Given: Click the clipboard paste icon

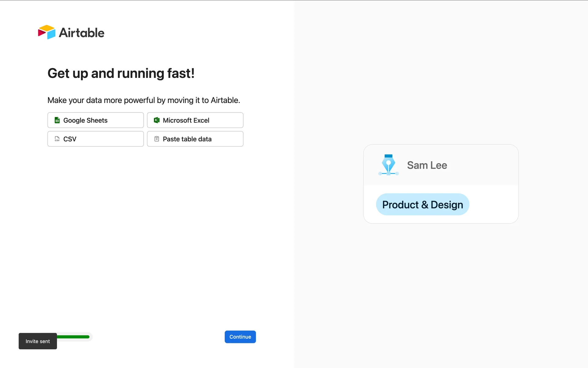Looking at the screenshot, I should [156, 139].
